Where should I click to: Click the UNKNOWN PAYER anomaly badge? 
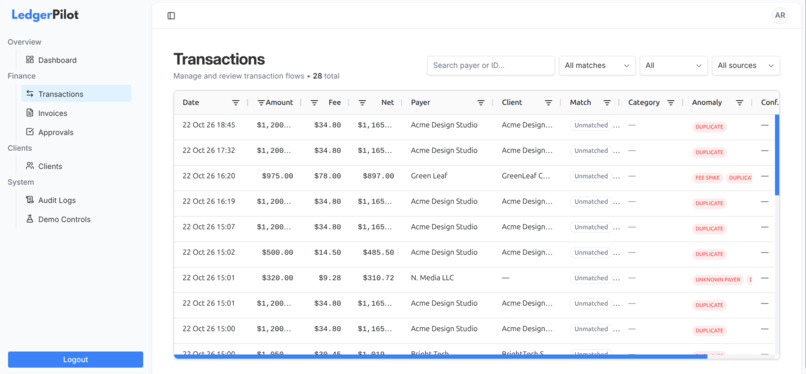point(718,280)
